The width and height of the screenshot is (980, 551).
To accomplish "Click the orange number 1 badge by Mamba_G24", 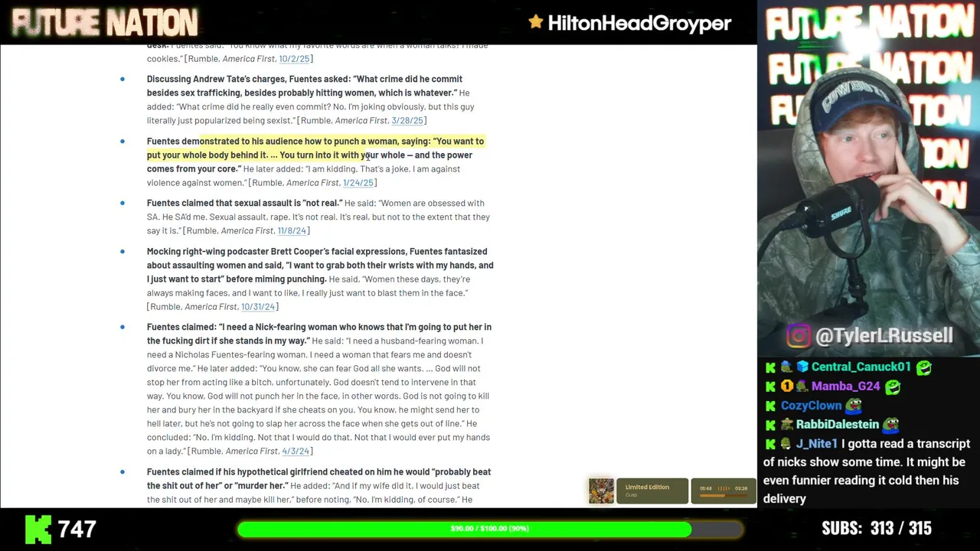I will pyautogui.click(x=787, y=386).
